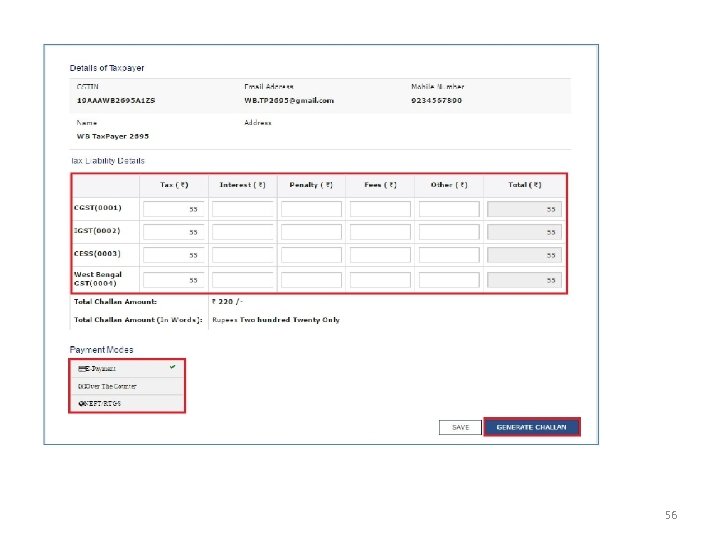The image size is (720, 540).
Task: Click the CESS(0003) Total field
Action: [x=524, y=255]
